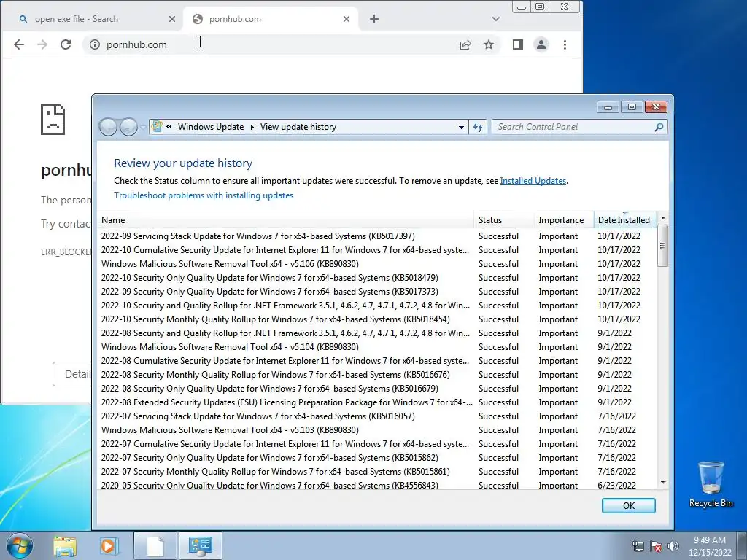Select the 2022-08 ESU Licensing Preparation Package row
The image size is (747, 560).
pos(376,402)
